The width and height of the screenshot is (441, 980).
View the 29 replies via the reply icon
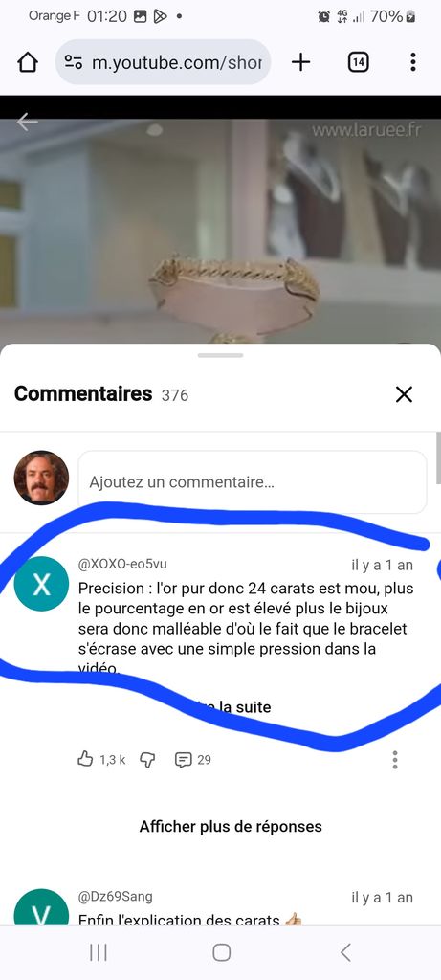tap(192, 760)
